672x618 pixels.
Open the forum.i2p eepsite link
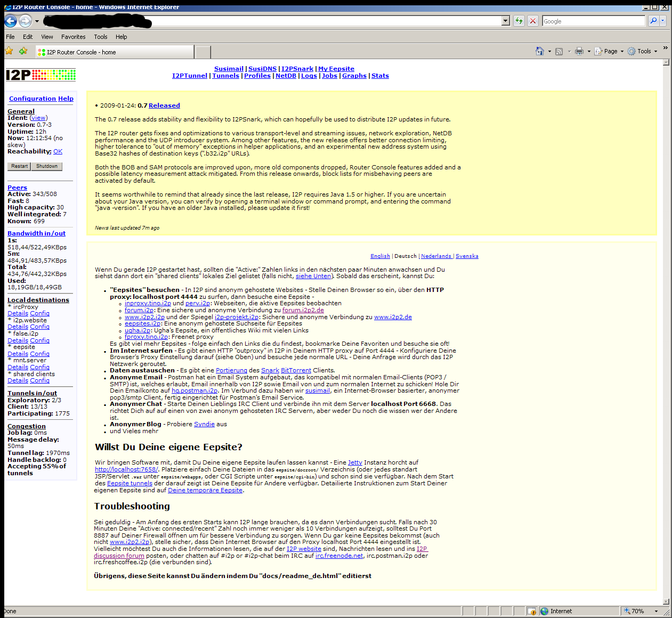pyautogui.click(x=139, y=310)
